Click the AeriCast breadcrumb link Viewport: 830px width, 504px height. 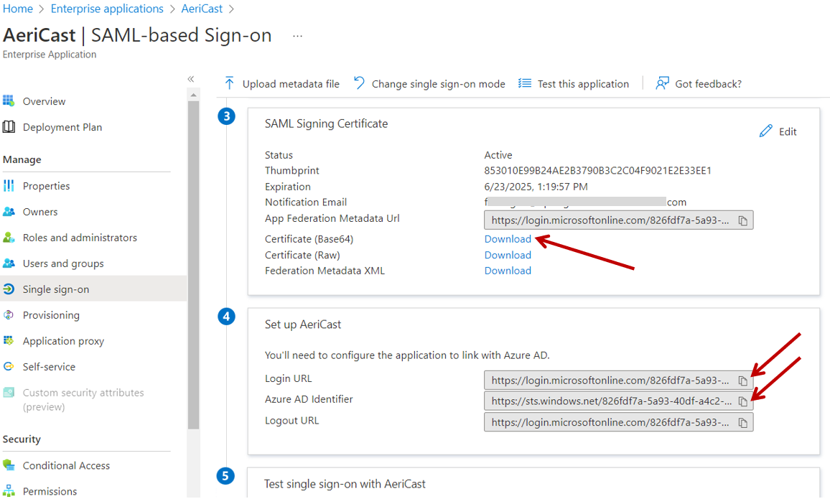click(x=202, y=9)
